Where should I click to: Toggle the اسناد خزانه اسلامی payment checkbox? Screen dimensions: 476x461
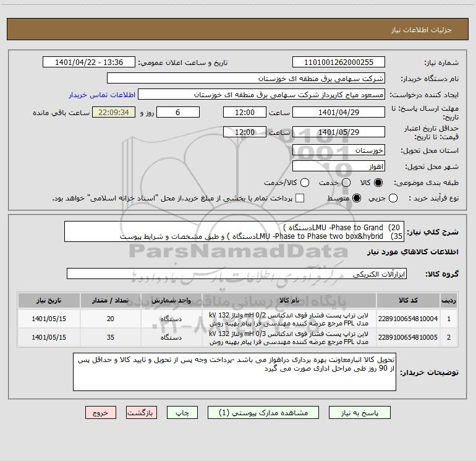coord(300,198)
